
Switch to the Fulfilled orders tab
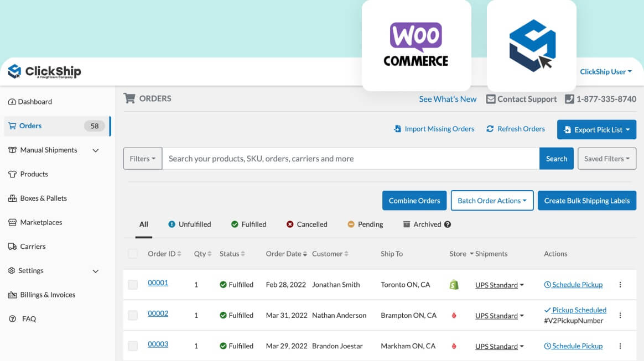pos(248,224)
